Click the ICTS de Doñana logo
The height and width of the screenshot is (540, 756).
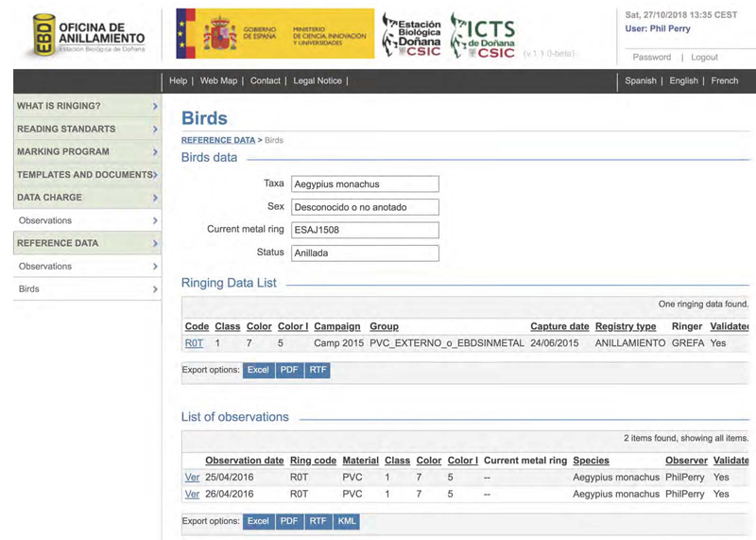tap(483, 36)
